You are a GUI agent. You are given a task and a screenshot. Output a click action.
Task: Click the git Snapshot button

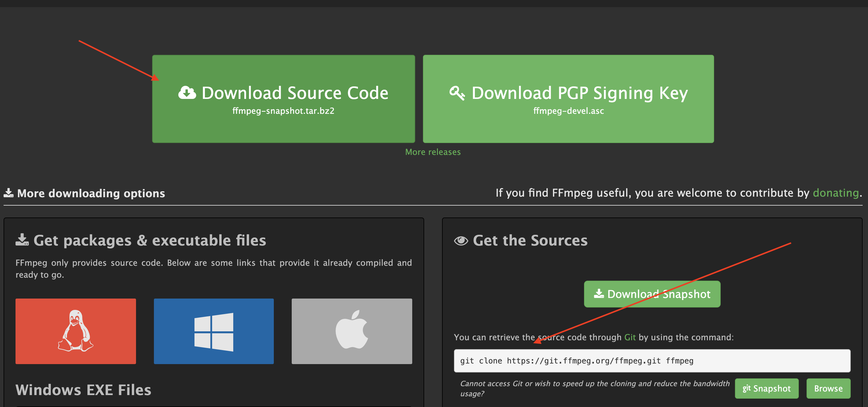tap(767, 389)
